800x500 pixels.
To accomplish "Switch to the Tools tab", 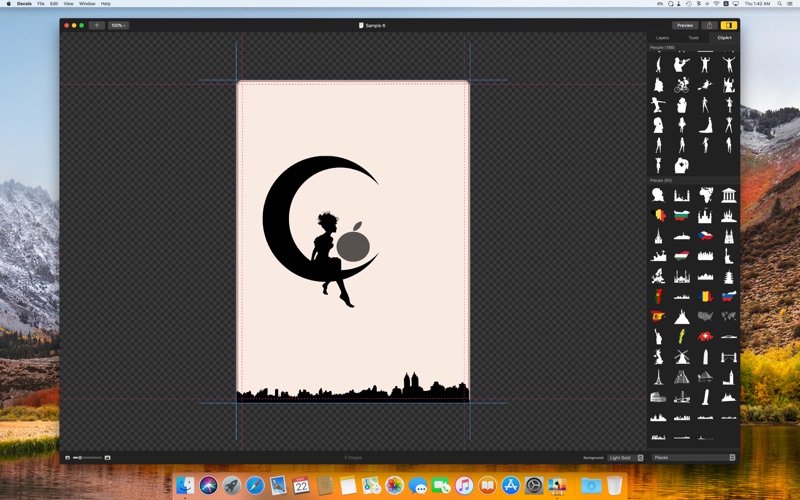I will [x=693, y=38].
